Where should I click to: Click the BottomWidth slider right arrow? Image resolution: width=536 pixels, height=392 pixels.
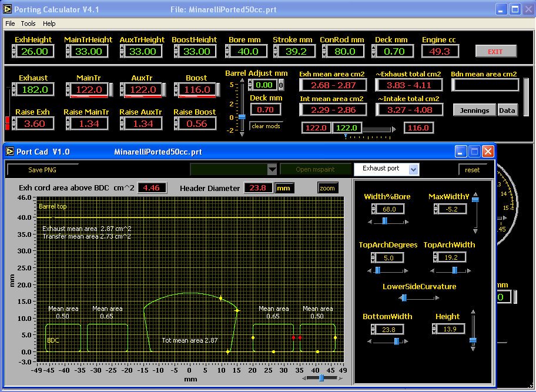(x=407, y=341)
